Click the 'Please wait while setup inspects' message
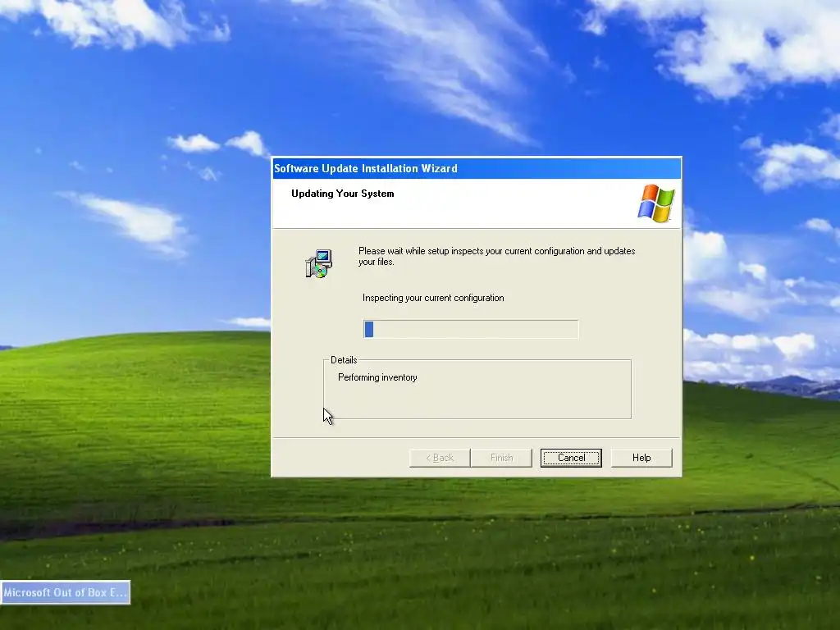 [496, 256]
